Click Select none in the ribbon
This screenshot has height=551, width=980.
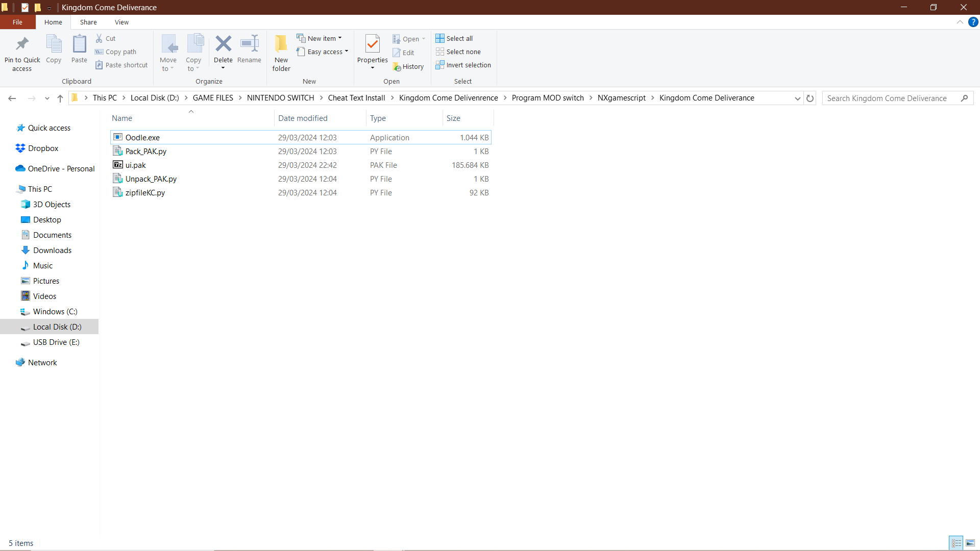tap(458, 52)
